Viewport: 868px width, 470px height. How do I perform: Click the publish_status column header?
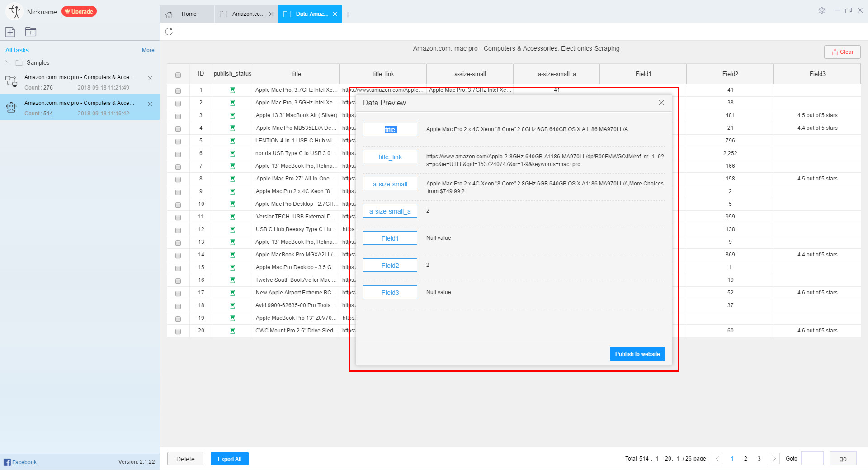[x=232, y=74]
